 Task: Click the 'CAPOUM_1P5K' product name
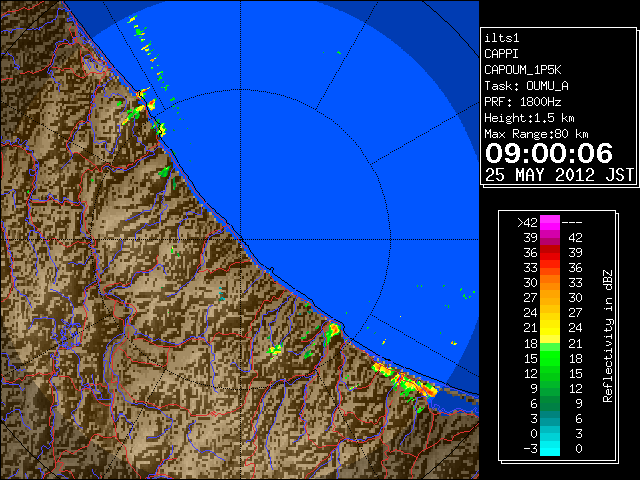(522, 70)
